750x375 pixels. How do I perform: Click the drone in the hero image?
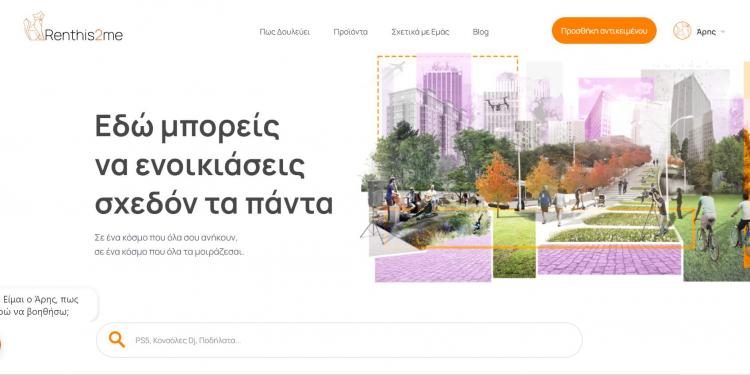[x=497, y=104]
